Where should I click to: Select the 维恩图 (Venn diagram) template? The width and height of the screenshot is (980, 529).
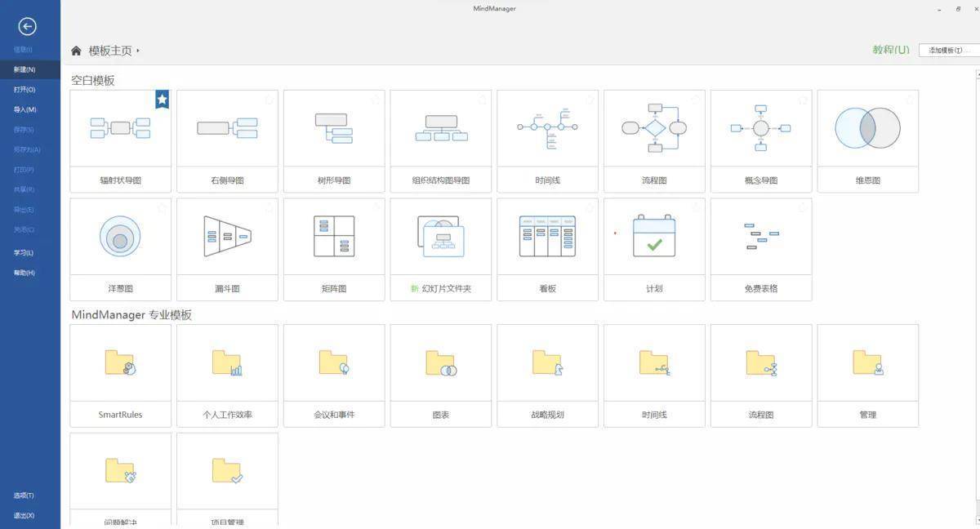click(x=867, y=139)
